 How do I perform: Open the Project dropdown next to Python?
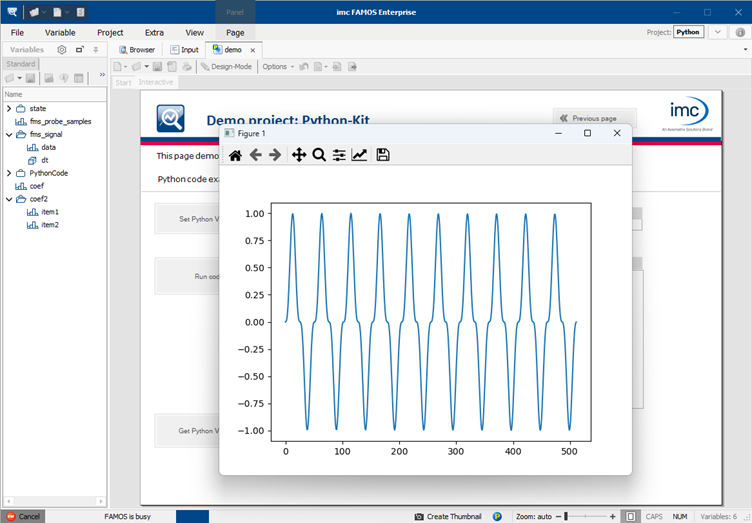coord(718,32)
